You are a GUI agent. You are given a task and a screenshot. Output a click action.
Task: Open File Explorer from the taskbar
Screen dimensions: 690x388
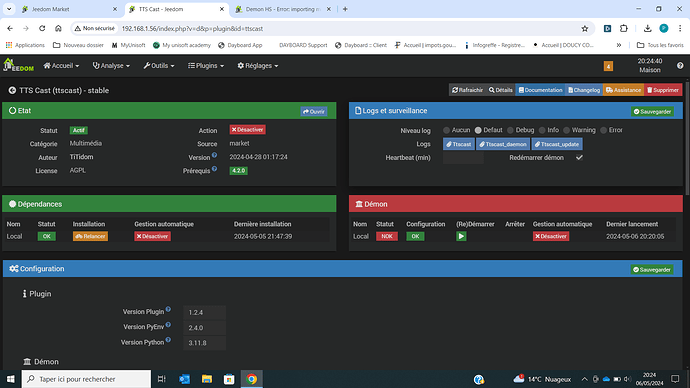[x=207, y=379]
